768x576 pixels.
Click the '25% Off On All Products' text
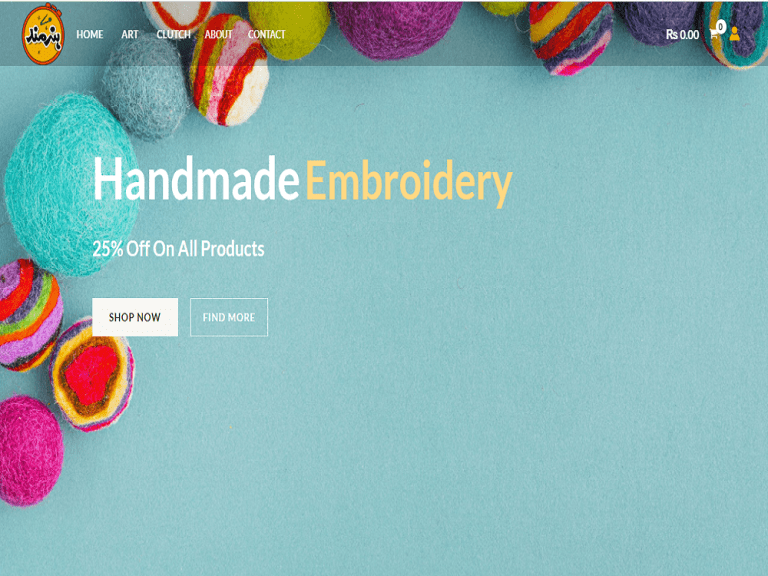tap(178, 249)
